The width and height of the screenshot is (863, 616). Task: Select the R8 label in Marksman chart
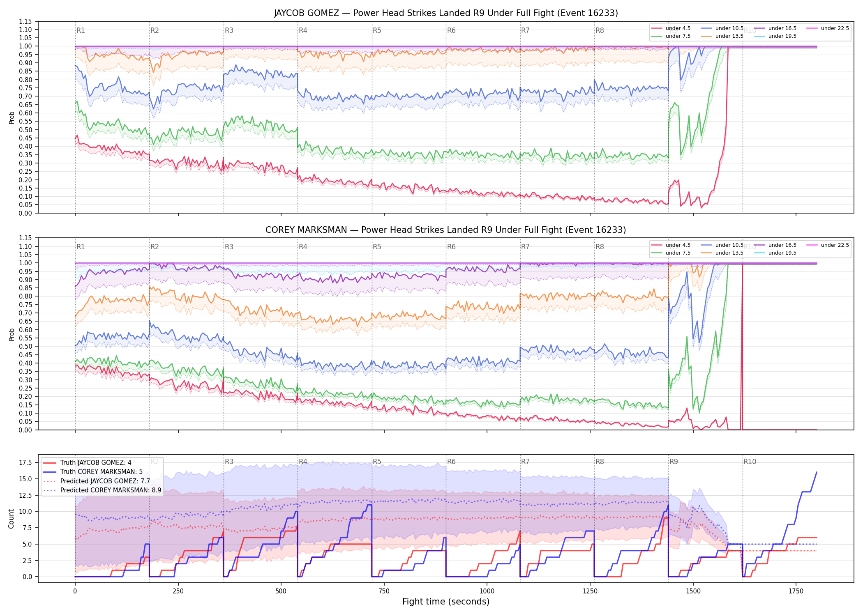[x=600, y=247]
